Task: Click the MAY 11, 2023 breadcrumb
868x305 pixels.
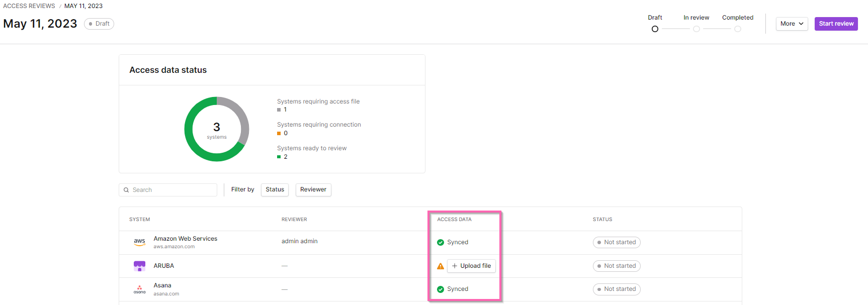Action: point(83,6)
